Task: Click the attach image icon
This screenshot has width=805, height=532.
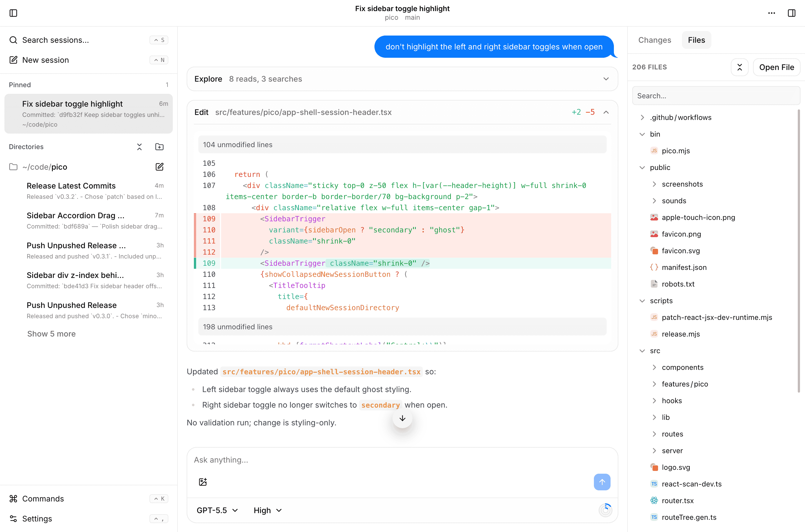Action: point(202,482)
